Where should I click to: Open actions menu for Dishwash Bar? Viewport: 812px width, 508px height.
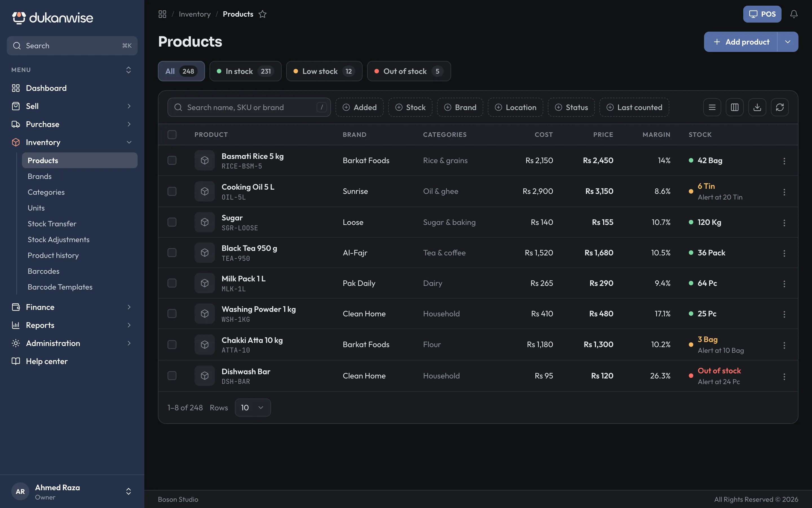[784, 376]
